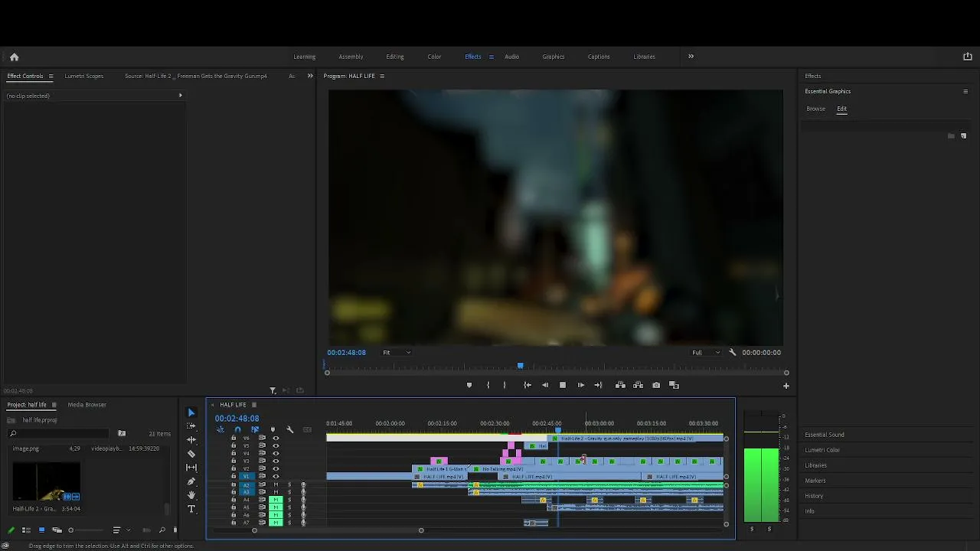Toggle Snap in the timeline
The width and height of the screenshot is (980, 551).
(x=237, y=429)
